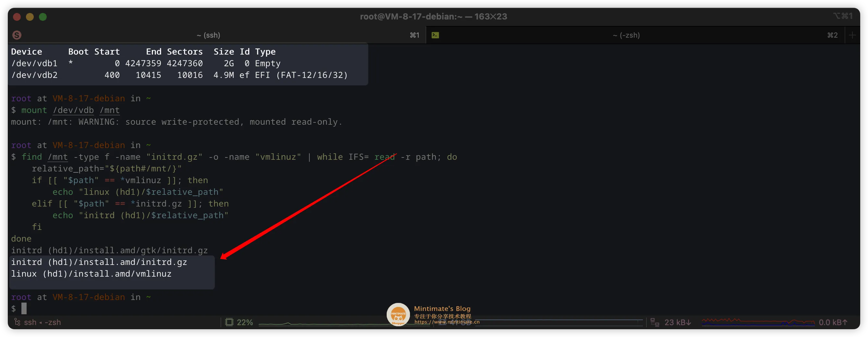This screenshot has height=337, width=868.
Task: Click the 0.0 kB upload rate indicator
Action: coord(833,322)
